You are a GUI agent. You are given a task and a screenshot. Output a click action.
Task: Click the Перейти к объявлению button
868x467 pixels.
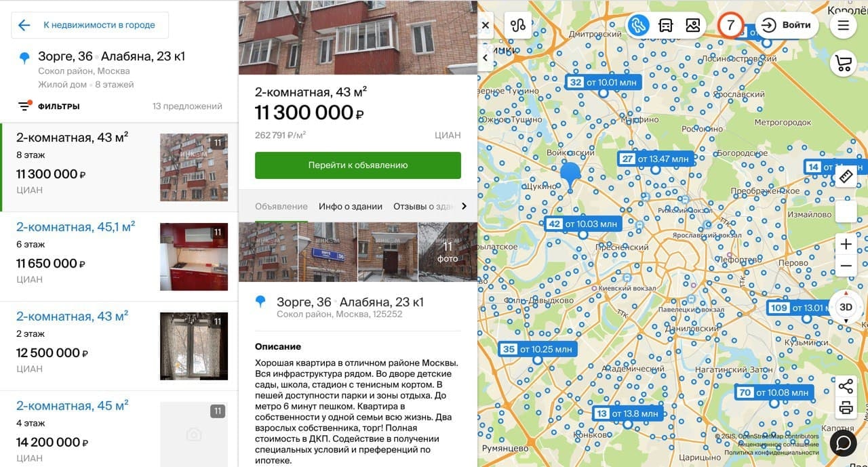(x=358, y=165)
